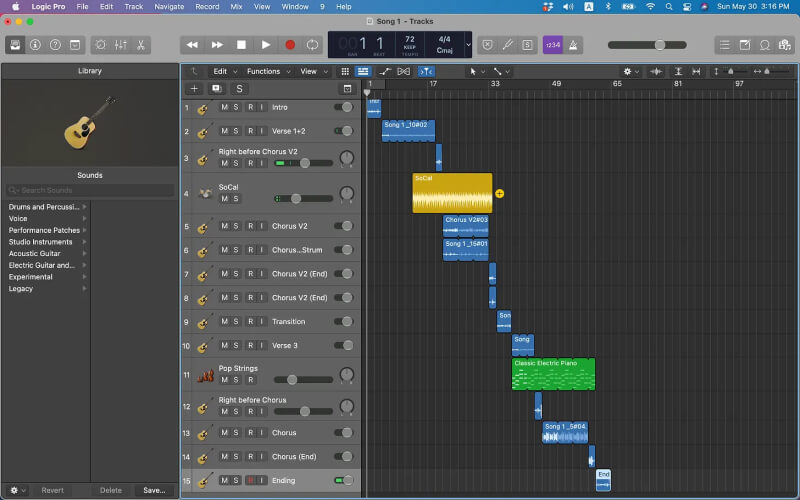Open the Window menu
The width and height of the screenshot is (800, 500).
click(x=295, y=7)
